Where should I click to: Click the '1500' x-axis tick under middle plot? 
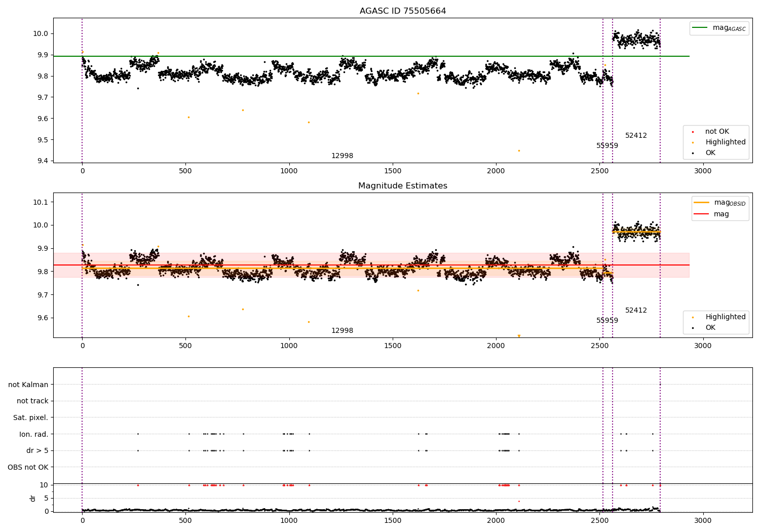coord(393,346)
